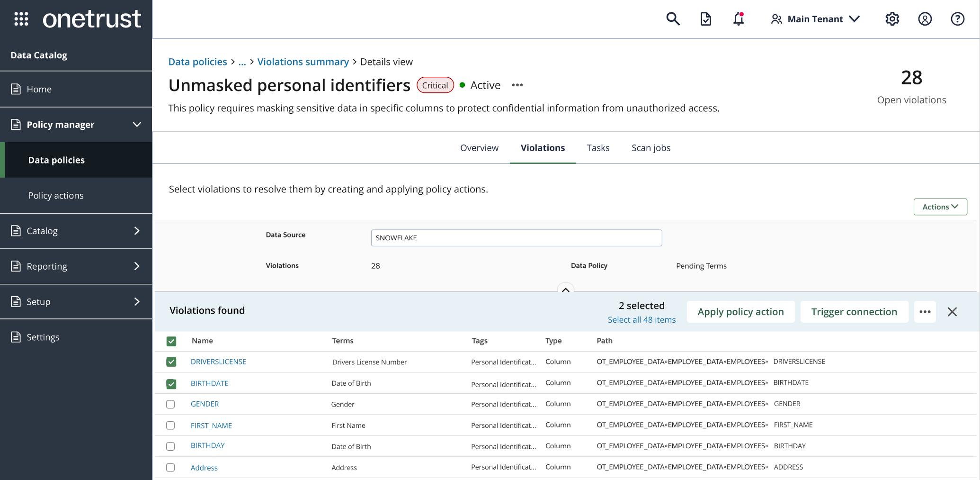Image resolution: width=980 pixels, height=480 pixels.
Task: View notifications via the bell icon
Action: [738, 19]
